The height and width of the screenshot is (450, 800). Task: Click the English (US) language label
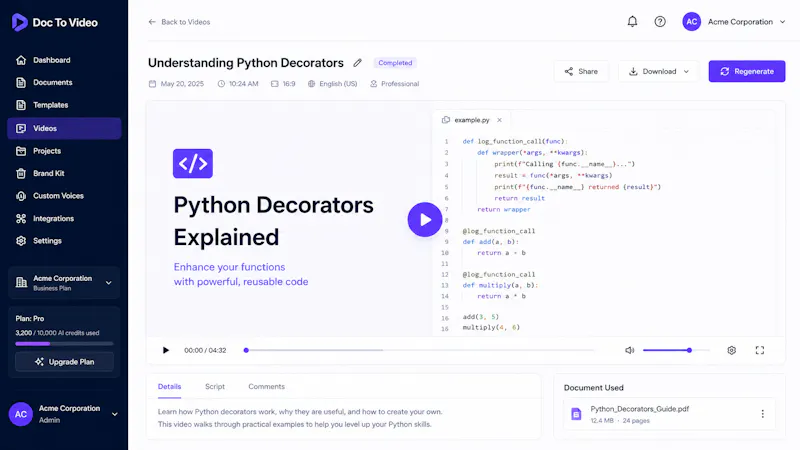(x=338, y=84)
